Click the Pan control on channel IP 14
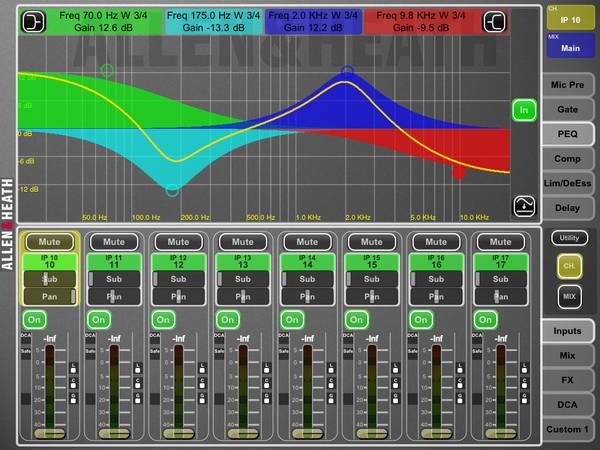 307,296
